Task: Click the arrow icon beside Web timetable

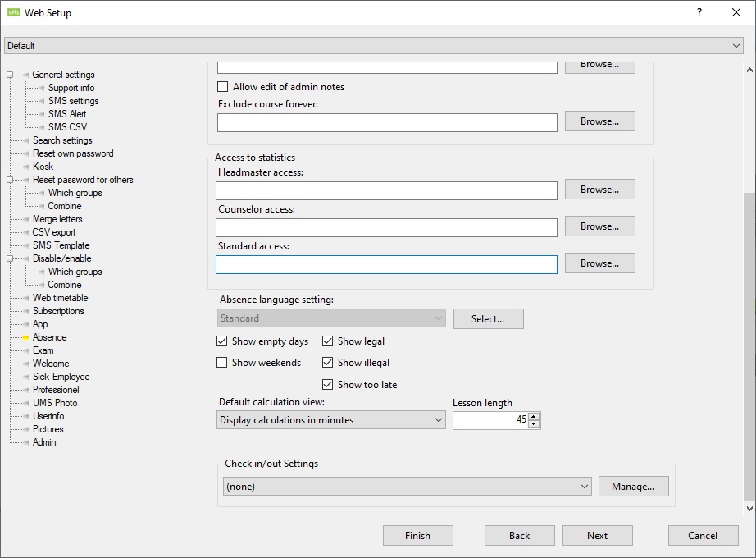Action: (x=26, y=298)
